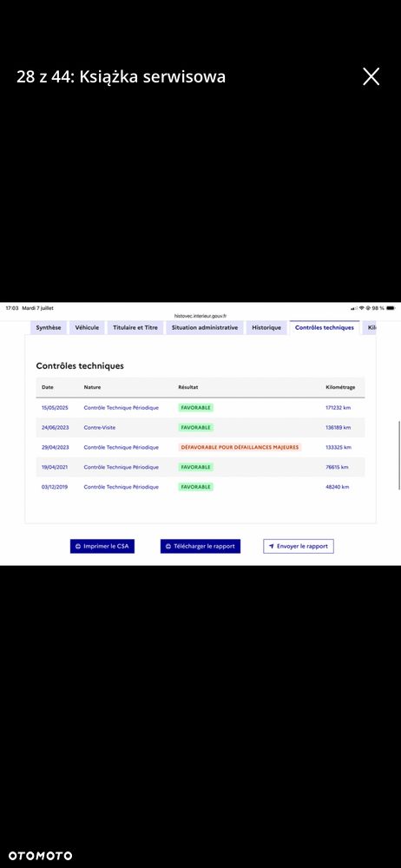Screen dimensions: 401x868
Task: Click the download icon in Télécharger le rapport
Action: coord(168,546)
